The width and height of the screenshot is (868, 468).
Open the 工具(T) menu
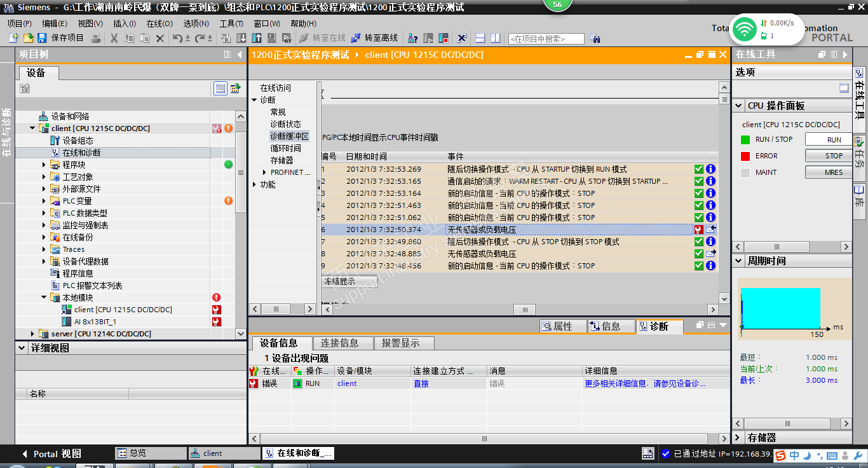coord(231,24)
